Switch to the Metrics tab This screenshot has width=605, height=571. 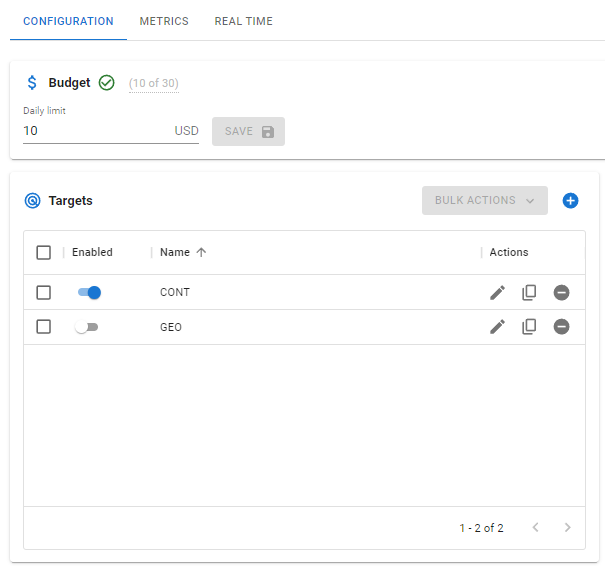coord(164,21)
